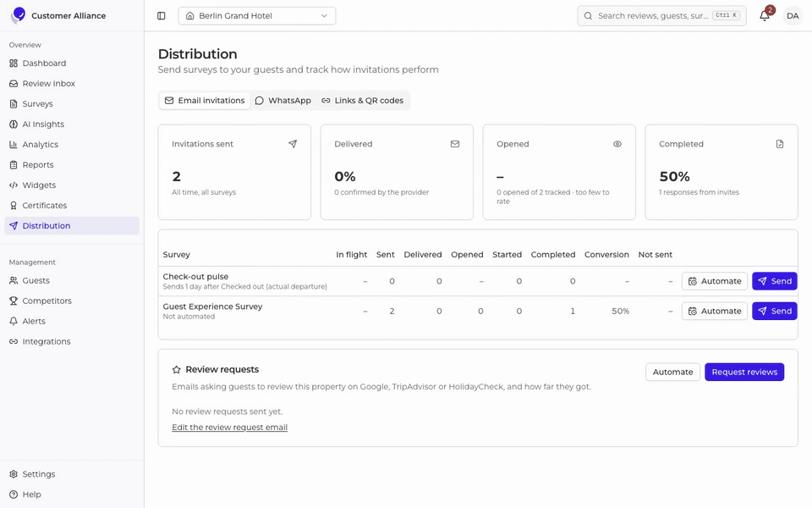The width and height of the screenshot is (812, 508).
Task: Automate the Guest Experience Survey
Action: (x=715, y=311)
